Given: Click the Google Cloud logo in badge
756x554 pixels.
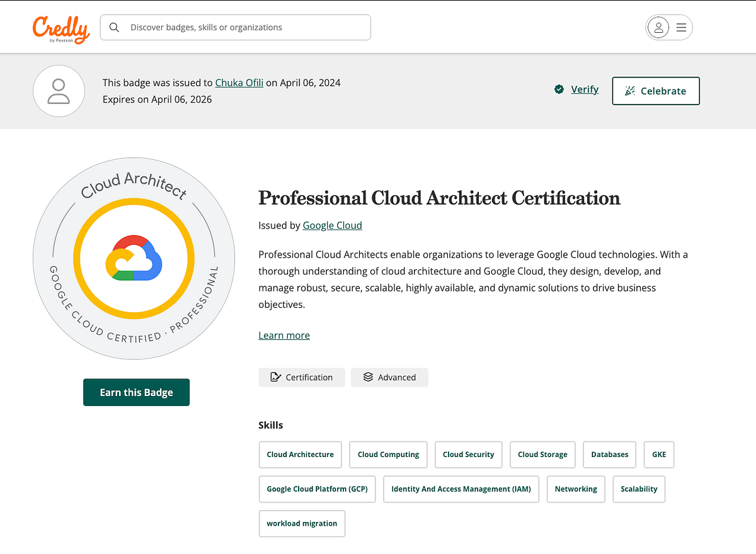Looking at the screenshot, I should (x=134, y=257).
